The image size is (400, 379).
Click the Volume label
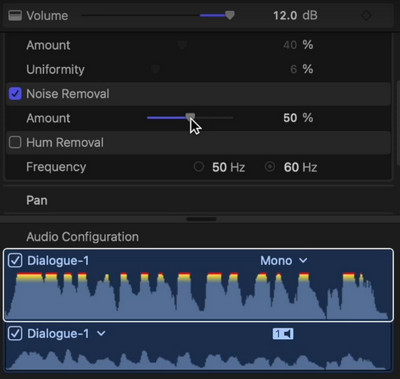[47, 15]
